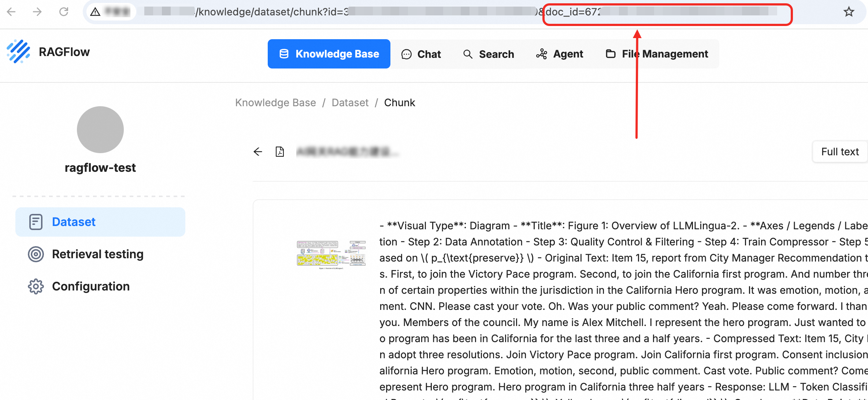Click the back arrow above the chunk content

click(257, 152)
